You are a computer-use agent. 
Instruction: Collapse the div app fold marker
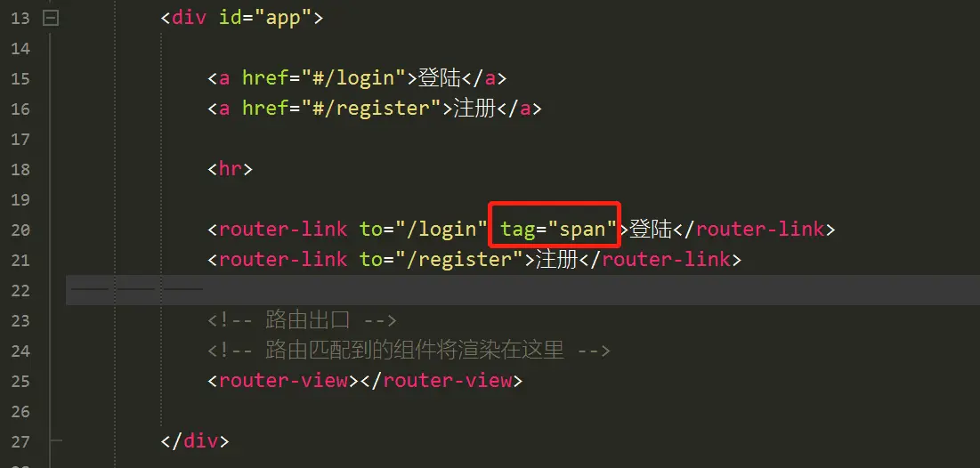point(51,18)
